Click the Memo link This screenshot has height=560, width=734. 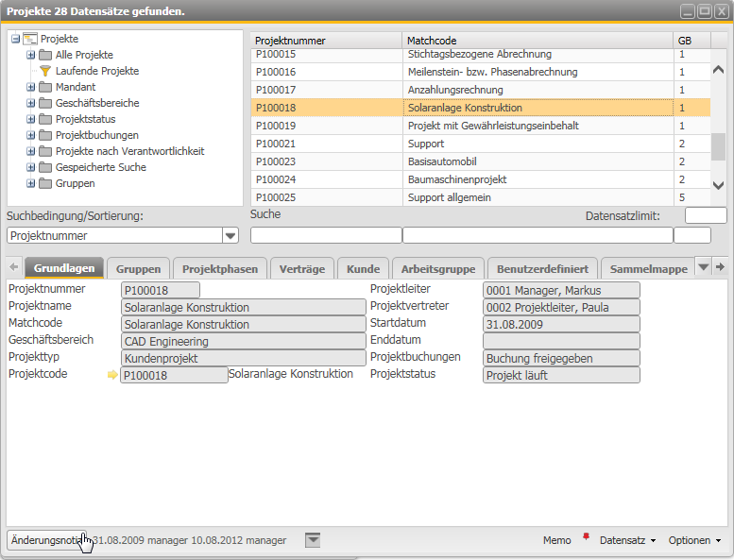tap(556, 540)
